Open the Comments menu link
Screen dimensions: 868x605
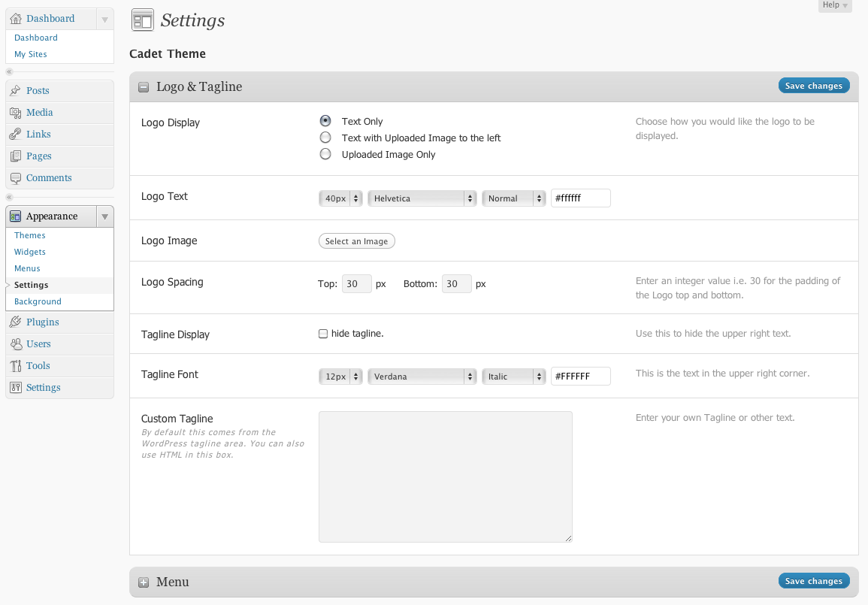pos(49,177)
